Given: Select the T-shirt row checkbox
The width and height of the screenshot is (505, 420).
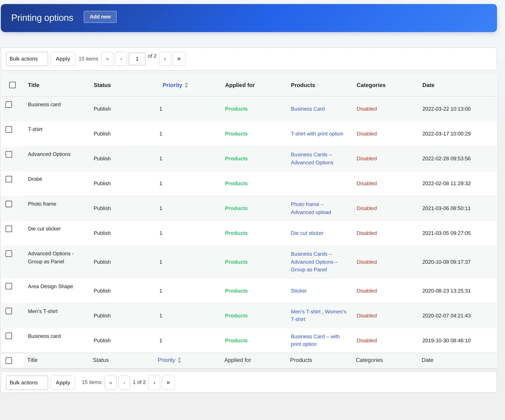Looking at the screenshot, I should point(9,129).
